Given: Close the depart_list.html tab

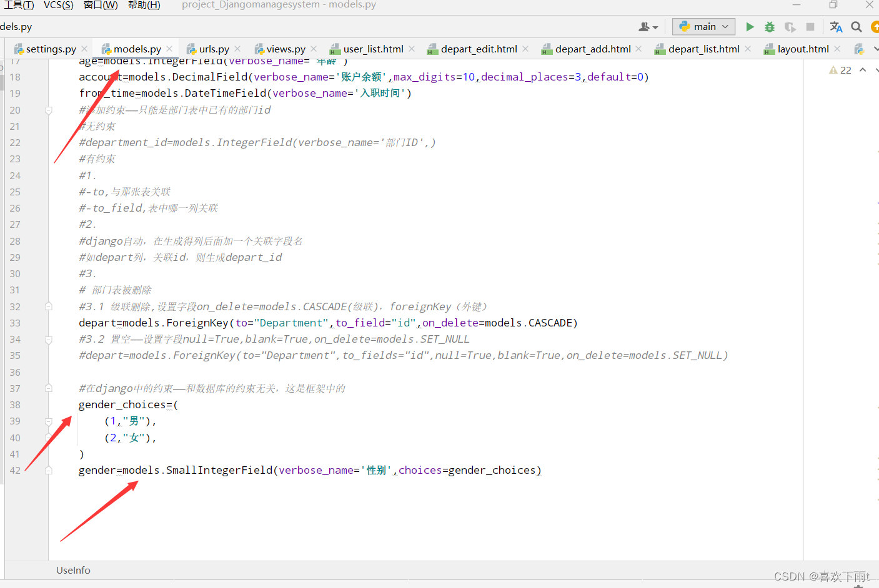Looking at the screenshot, I should (x=748, y=49).
